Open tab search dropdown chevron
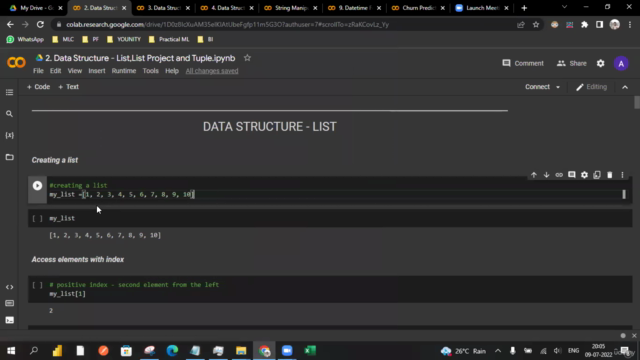This screenshot has width=640, height=360. pyautogui.click(x=564, y=7)
